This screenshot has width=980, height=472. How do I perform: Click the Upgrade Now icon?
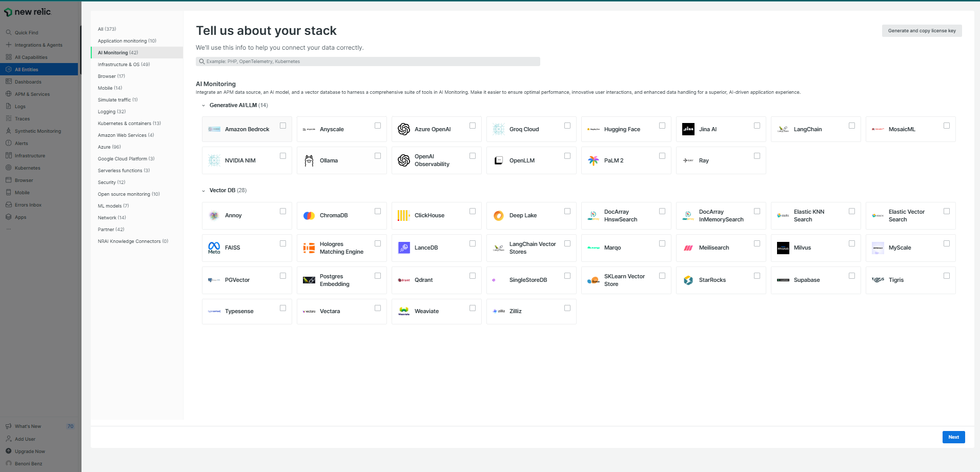(x=8, y=451)
